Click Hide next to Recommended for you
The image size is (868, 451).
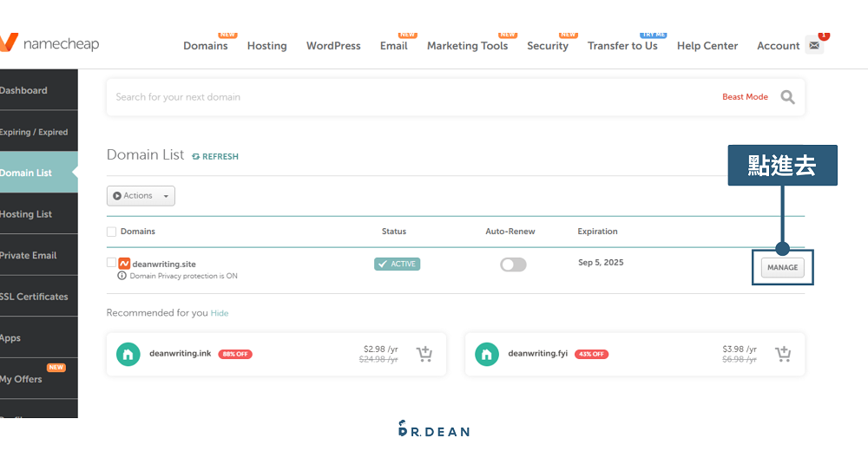click(220, 313)
